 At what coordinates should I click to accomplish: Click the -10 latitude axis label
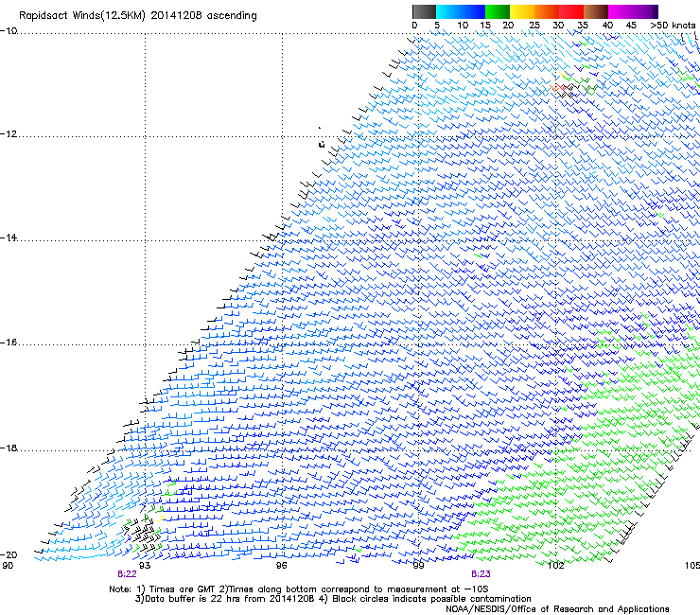(9, 31)
